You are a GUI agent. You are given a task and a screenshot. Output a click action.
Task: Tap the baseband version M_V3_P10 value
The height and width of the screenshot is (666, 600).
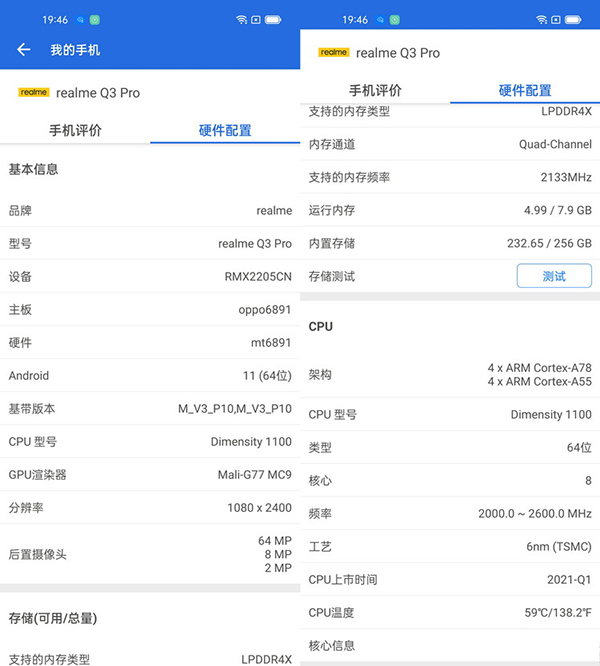[234, 409]
